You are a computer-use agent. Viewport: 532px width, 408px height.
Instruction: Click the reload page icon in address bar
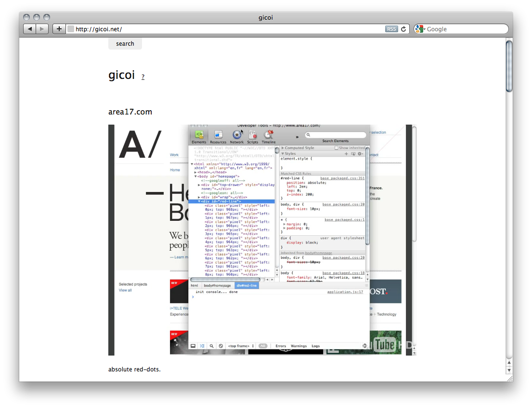tap(403, 29)
